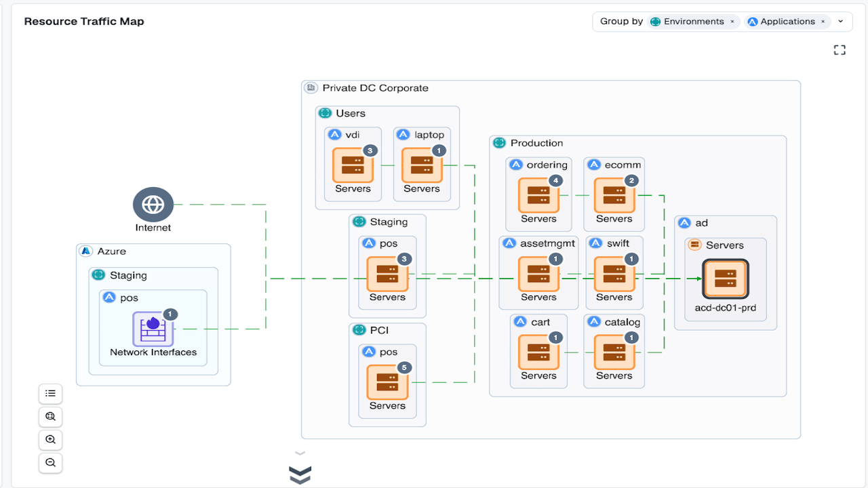
Task: Click the Users environment icon
Action: (325, 113)
